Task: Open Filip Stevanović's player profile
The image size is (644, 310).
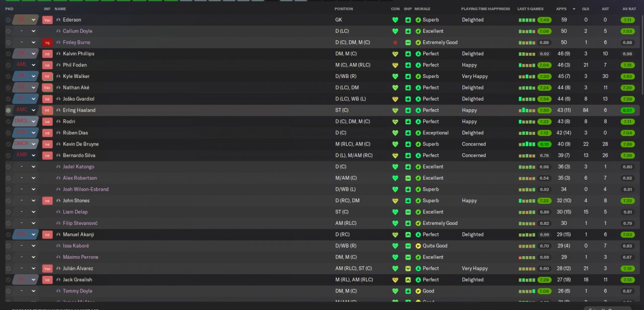Action: pos(80,223)
